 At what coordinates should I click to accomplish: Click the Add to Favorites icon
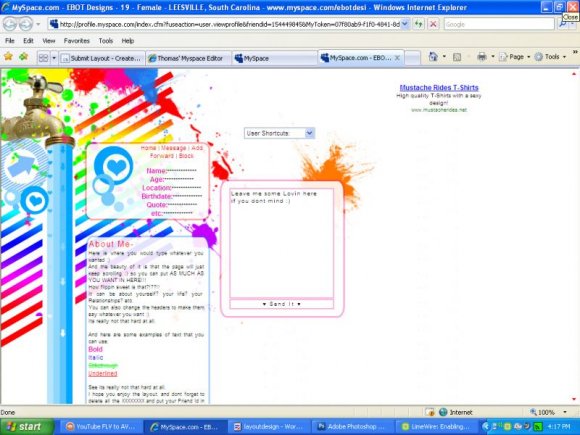coord(24,57)
